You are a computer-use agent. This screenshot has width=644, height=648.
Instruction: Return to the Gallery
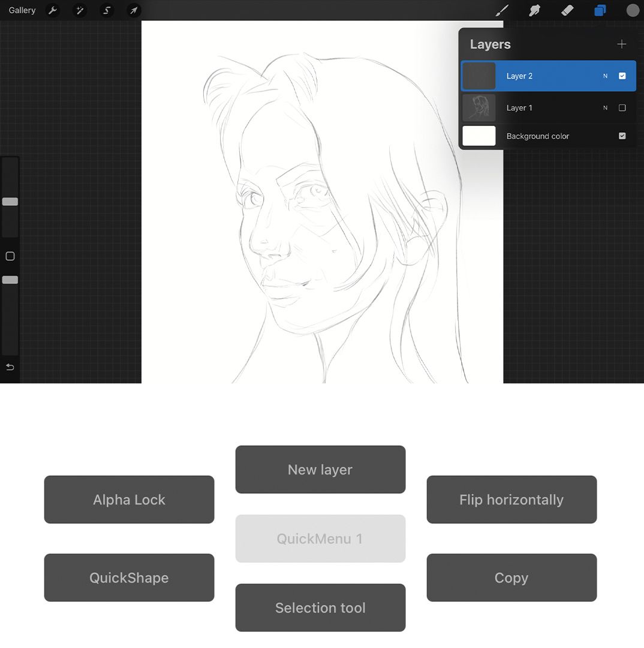[x=22, y=10]
